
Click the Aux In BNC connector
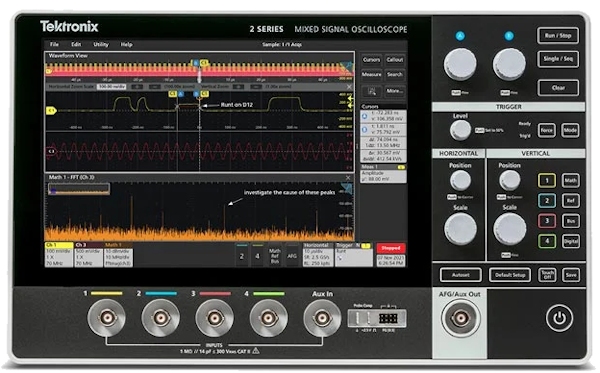(322, 318)
